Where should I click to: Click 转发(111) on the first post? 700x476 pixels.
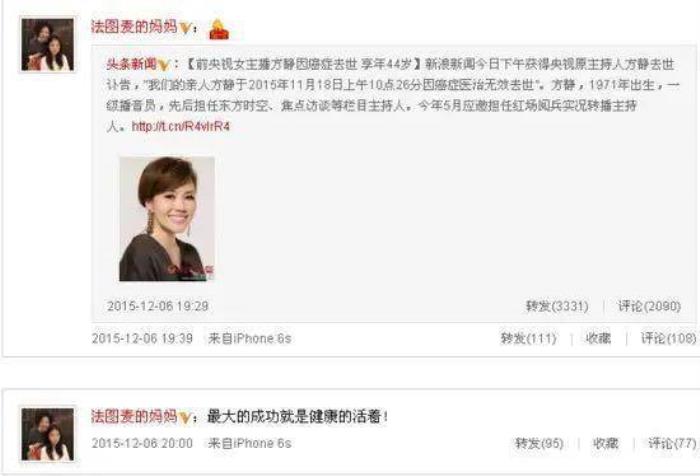[x=528, y=338]
